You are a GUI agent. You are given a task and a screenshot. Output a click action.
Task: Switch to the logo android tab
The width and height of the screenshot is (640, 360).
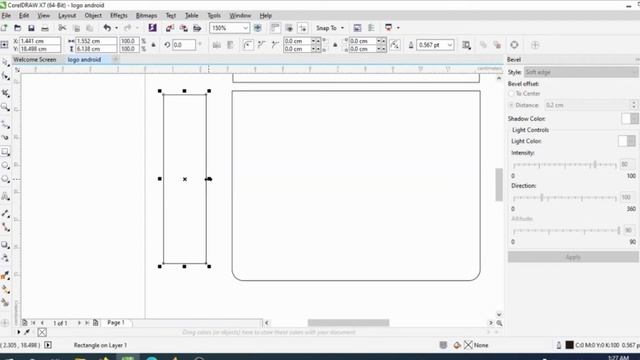[x=84, y=60]
